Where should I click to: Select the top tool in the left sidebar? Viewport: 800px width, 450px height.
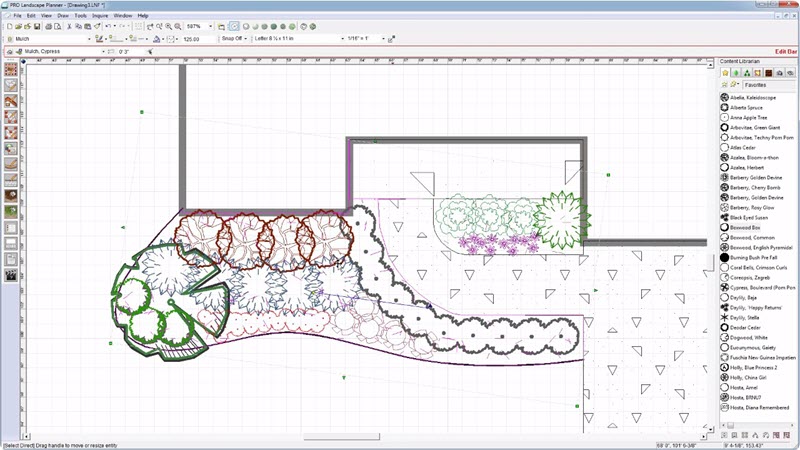pyautogui.click(x=11, y=69)
